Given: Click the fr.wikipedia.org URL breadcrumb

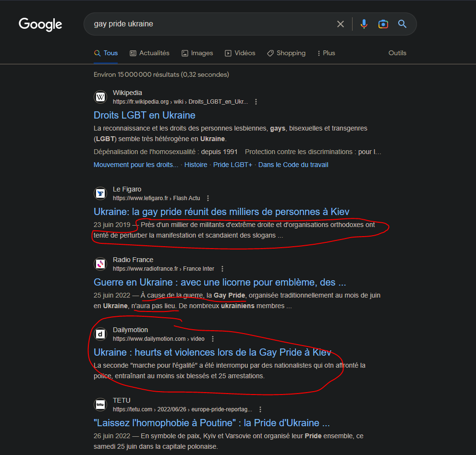Looking at the screenshot, I should coord(180,102).
